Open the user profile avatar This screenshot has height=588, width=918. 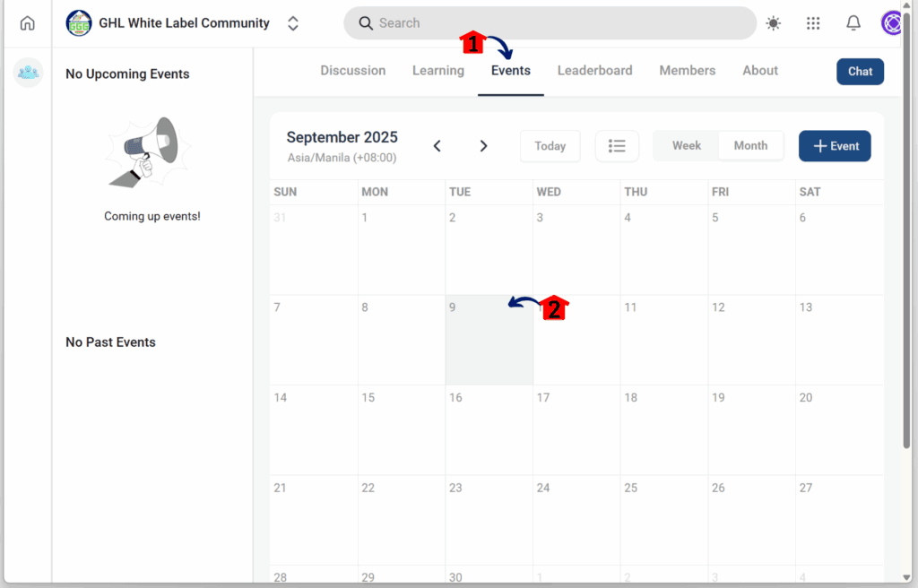tap(892, 23)
